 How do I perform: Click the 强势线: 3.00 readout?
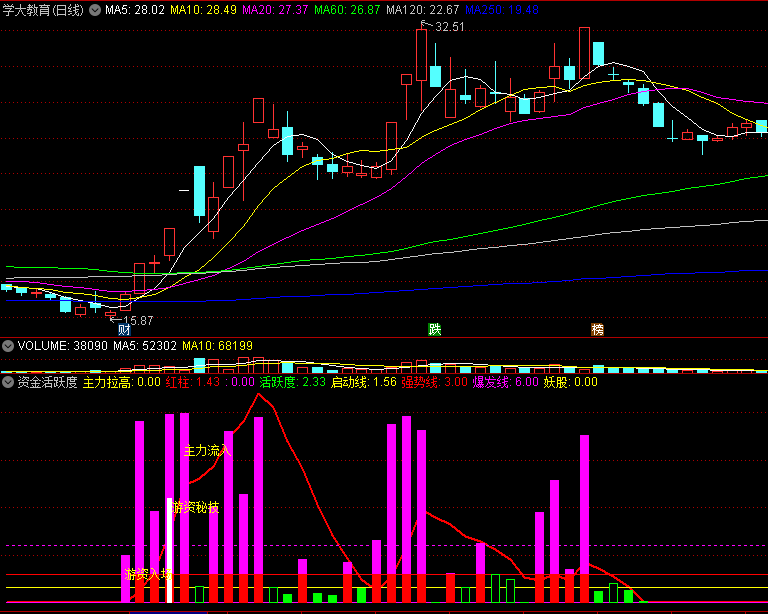tap(435, 382)
